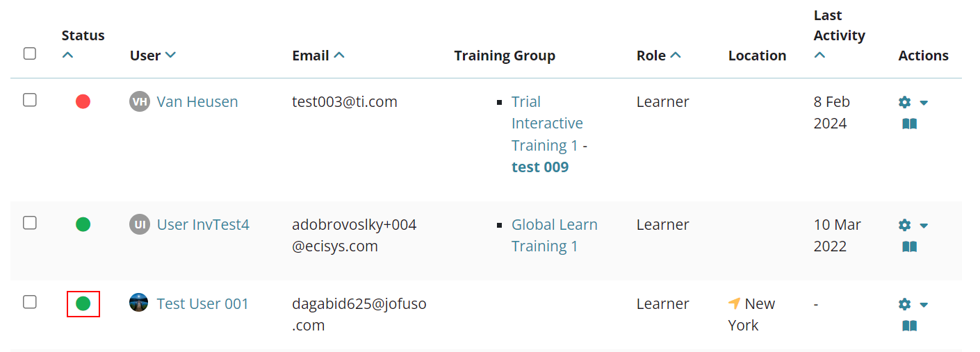Click the New York location arrow icon
The width and height of the screenshot is (980, 352).
click(735, 303)
